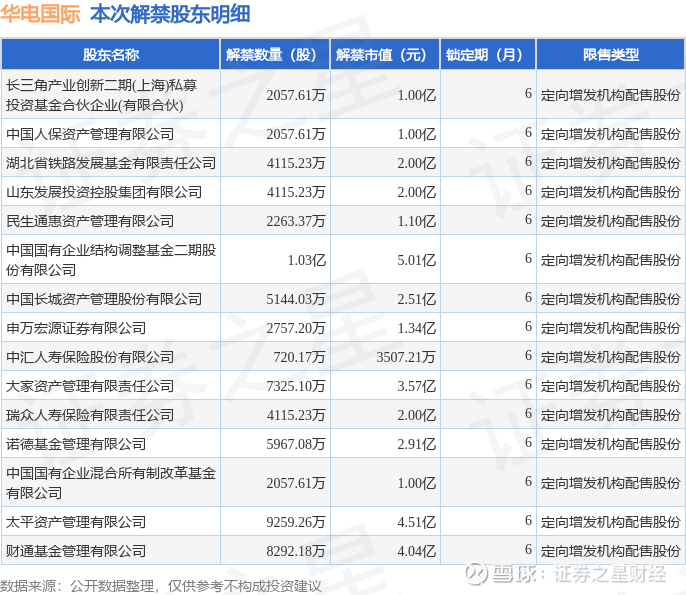Click the 4.04亿 market value
The width and height of the screenshot is (686, 595).
(416, 551)
